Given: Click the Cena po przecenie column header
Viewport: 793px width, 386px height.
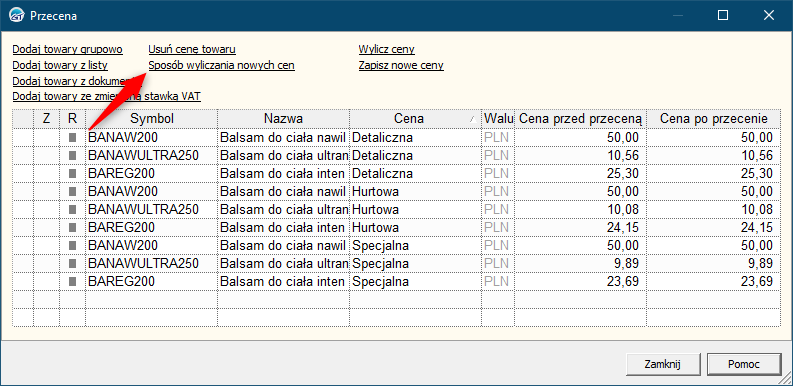Looking at the screenshot, I should [x=714, y=118].
